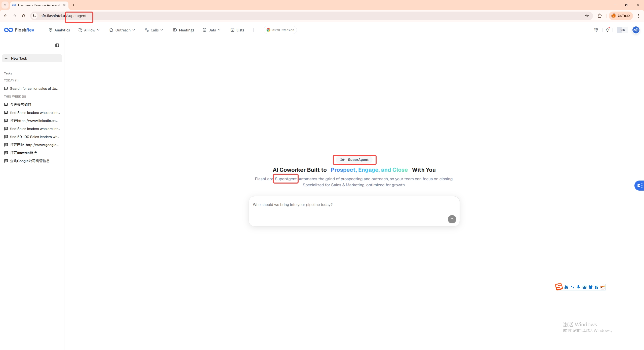Open browser extensions puzzle icon

pos(600,16)
